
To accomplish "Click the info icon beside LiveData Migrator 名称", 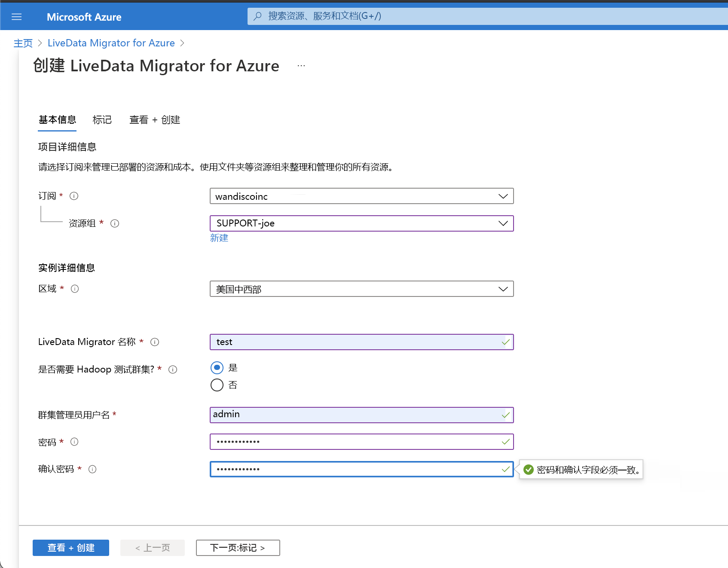I will [155, 342].
